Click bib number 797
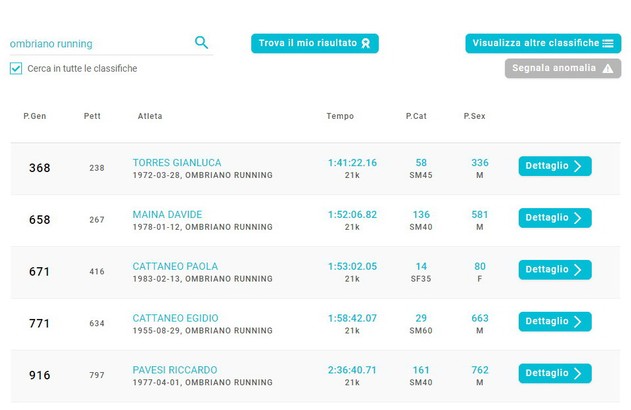 97,375
